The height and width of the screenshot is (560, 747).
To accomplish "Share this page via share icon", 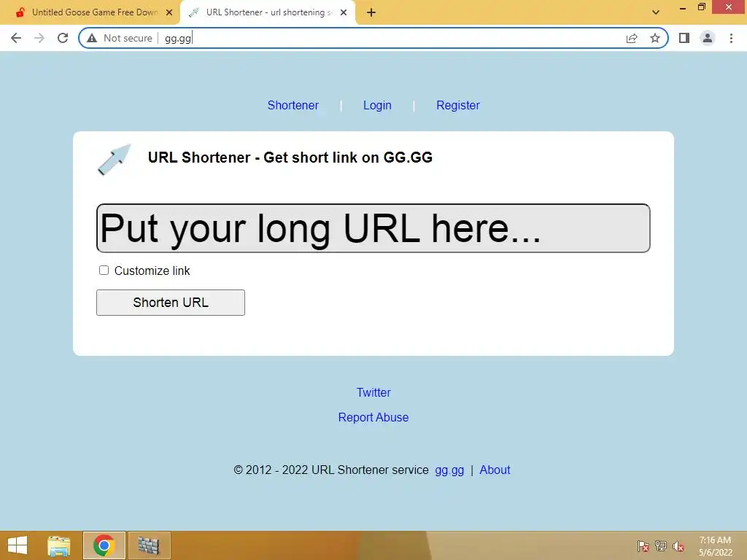I will (x=632, y=38).
